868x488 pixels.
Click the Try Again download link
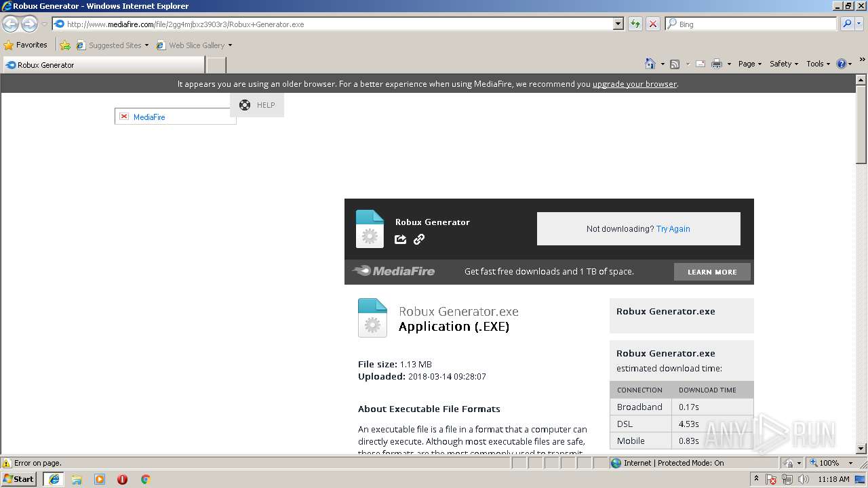[x=673, y=229]
